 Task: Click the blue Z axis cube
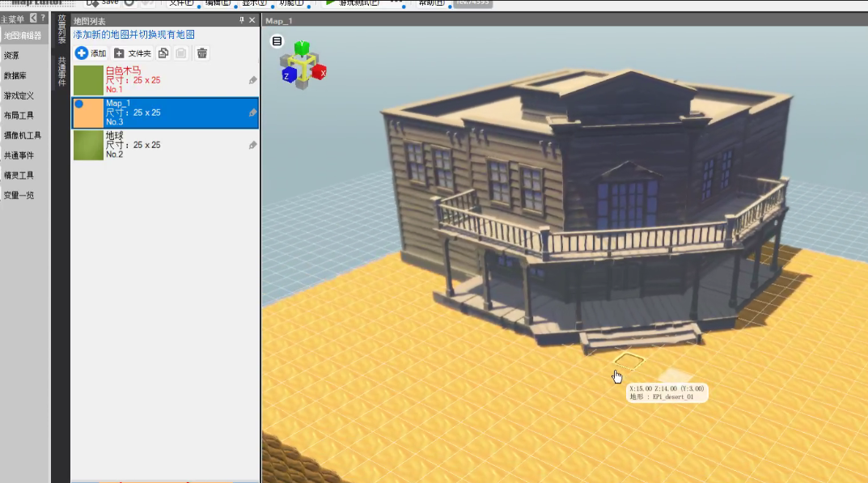tap(289, 75)
